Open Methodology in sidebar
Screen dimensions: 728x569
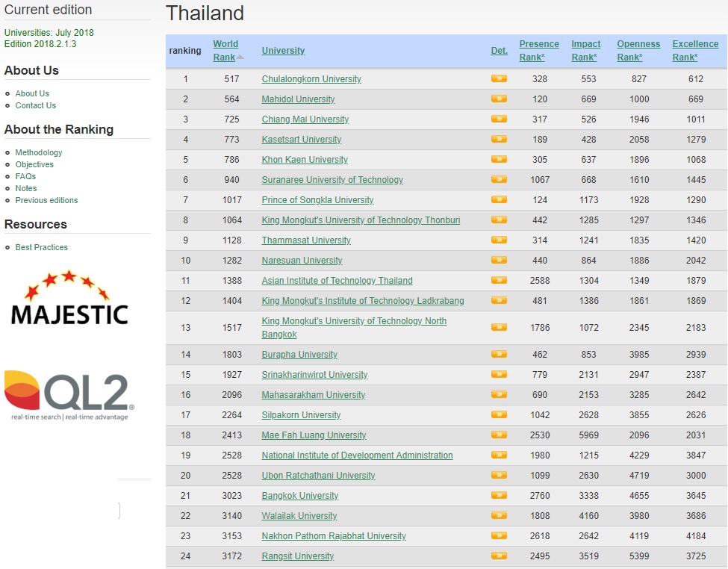(x=39, y=152)
